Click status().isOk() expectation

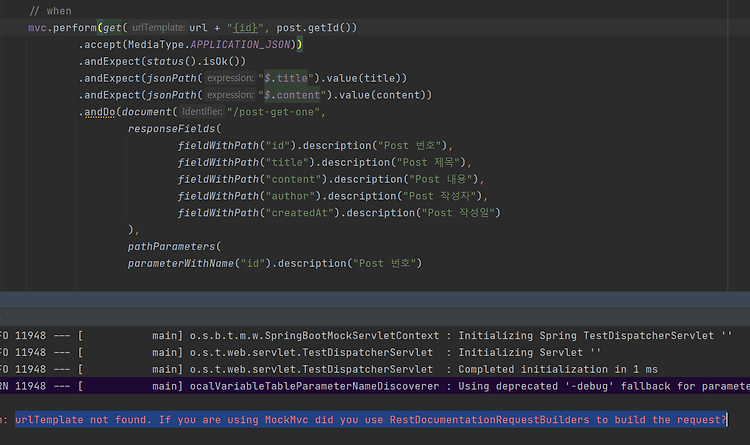coord(196,61)
